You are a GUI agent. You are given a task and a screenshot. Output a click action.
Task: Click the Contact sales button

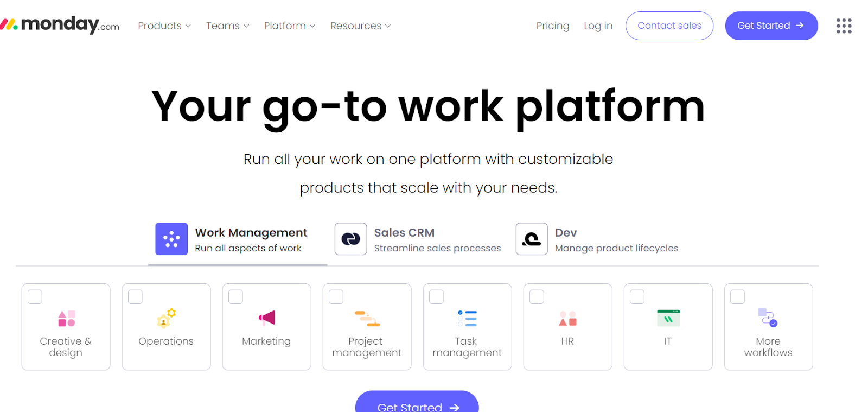coord(669,26)
